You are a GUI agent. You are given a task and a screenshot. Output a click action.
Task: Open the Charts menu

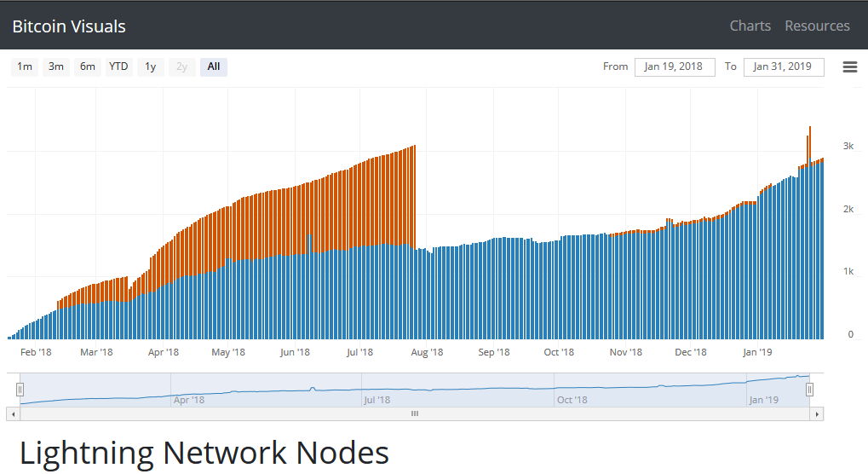click(750, 26)
